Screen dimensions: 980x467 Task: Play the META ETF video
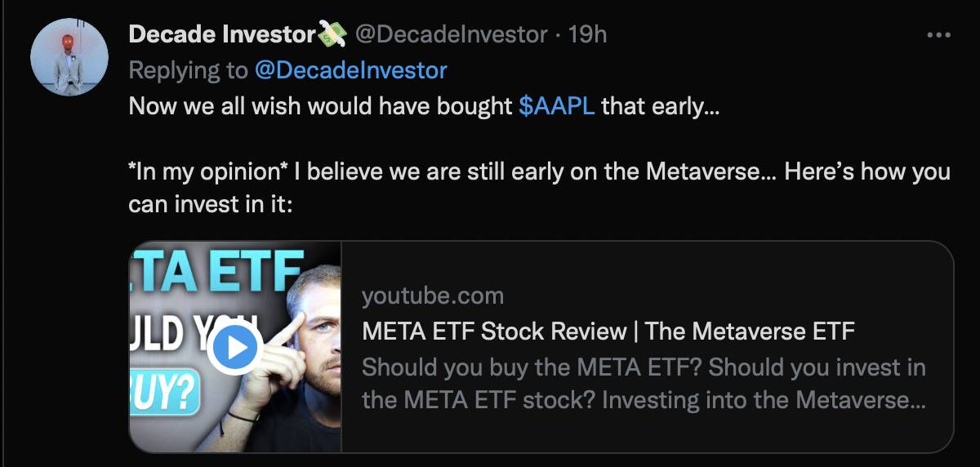tap(233, 349)
